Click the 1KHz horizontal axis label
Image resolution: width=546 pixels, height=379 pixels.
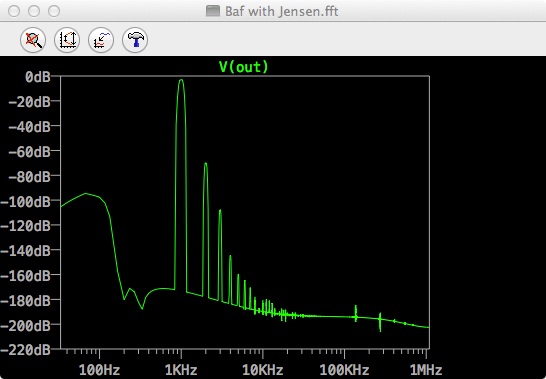tap(181, 370)
